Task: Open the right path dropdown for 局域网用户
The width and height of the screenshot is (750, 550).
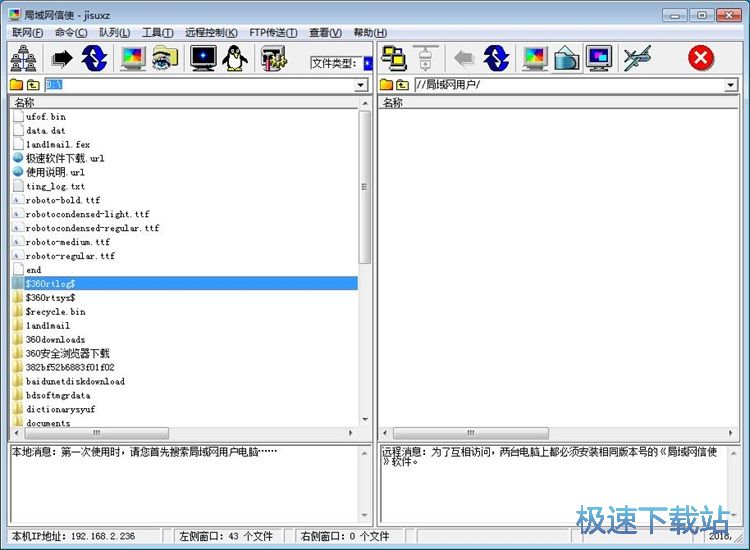Action: [x=730, y=85]
